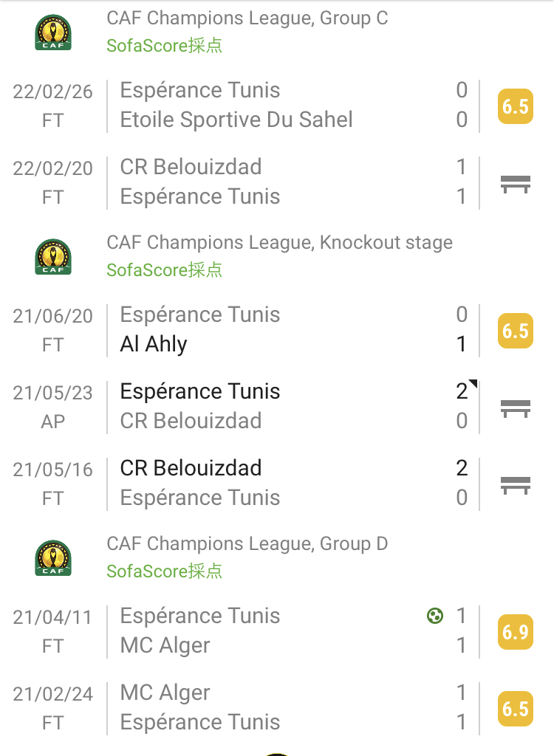Select the Al Ahly match row
This screenshot has height=756, width=554.
277,330
